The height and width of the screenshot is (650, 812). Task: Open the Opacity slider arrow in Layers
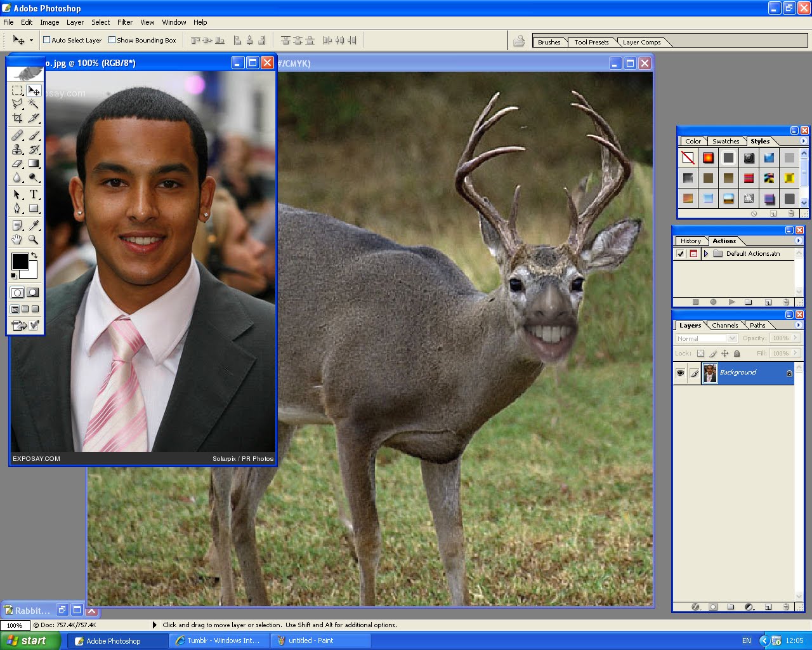coord(796,338)
